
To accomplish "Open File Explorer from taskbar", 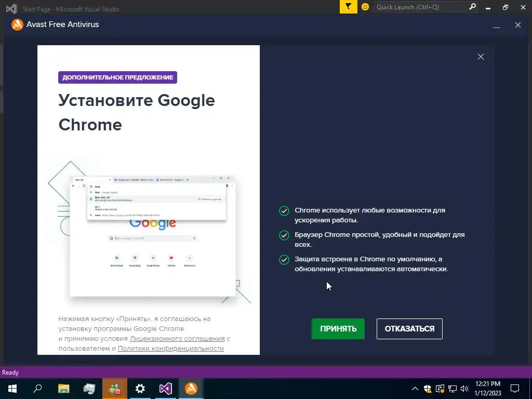I will (63, 389).
